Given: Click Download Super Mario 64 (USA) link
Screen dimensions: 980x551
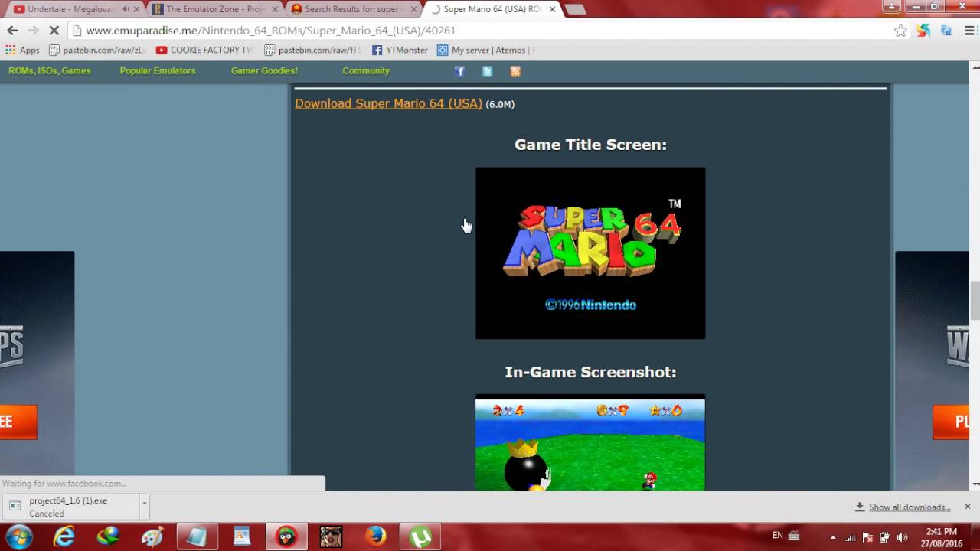Looking at the screenshot, I should pos(388,103).
